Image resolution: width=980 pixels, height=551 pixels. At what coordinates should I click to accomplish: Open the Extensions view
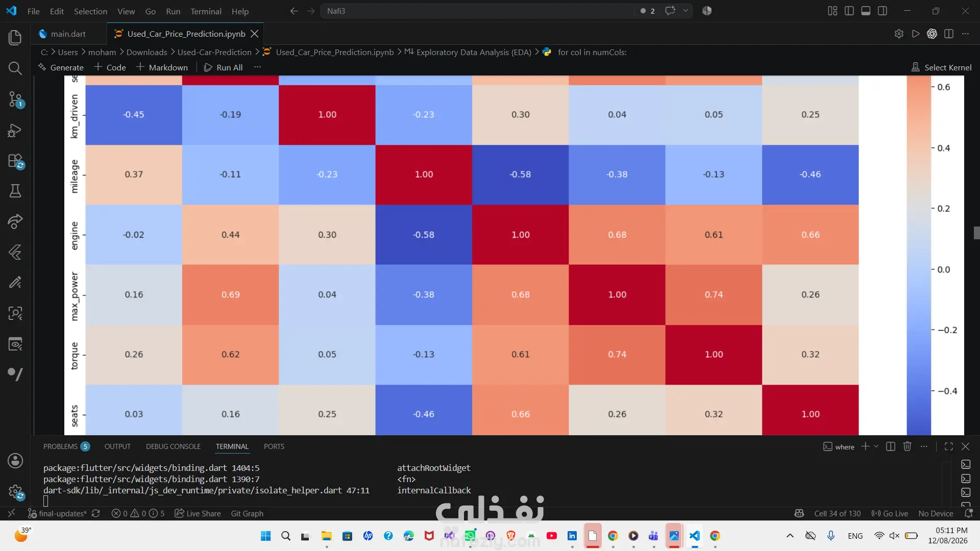(x=15, y=161)
